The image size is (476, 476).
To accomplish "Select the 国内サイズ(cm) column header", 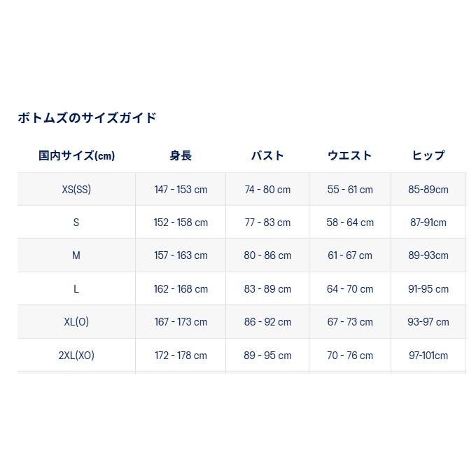I will (76, 156).
